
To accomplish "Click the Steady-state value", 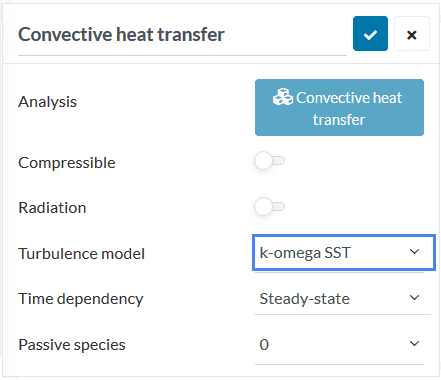I will click(x=305, y=299).
